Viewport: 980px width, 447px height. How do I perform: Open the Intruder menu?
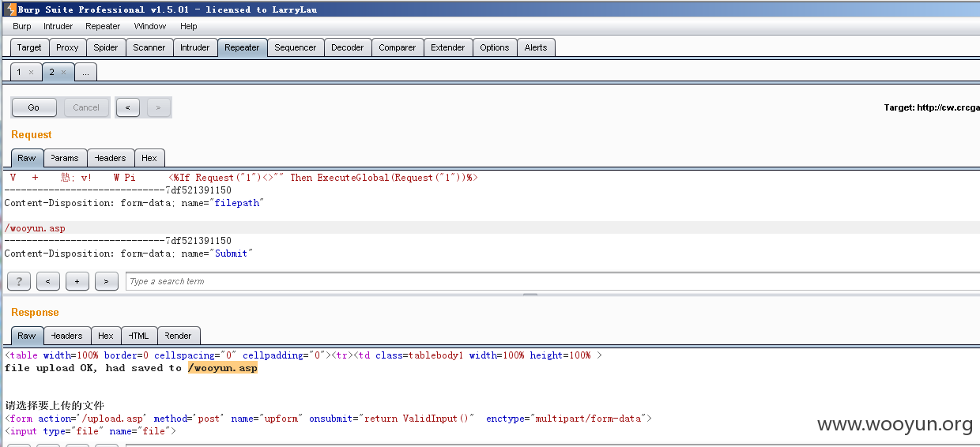coord(58,26)
